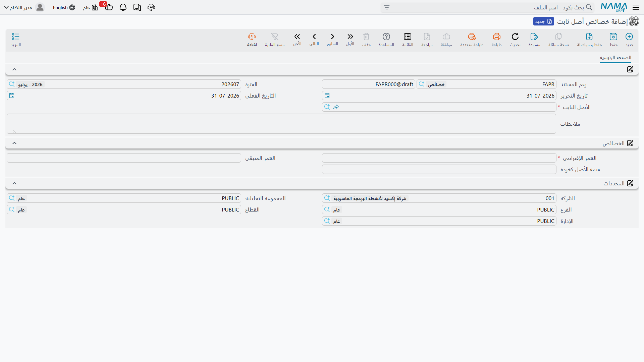
Task: Click the العمر المتبقي input field
Action: pos(124,158)
